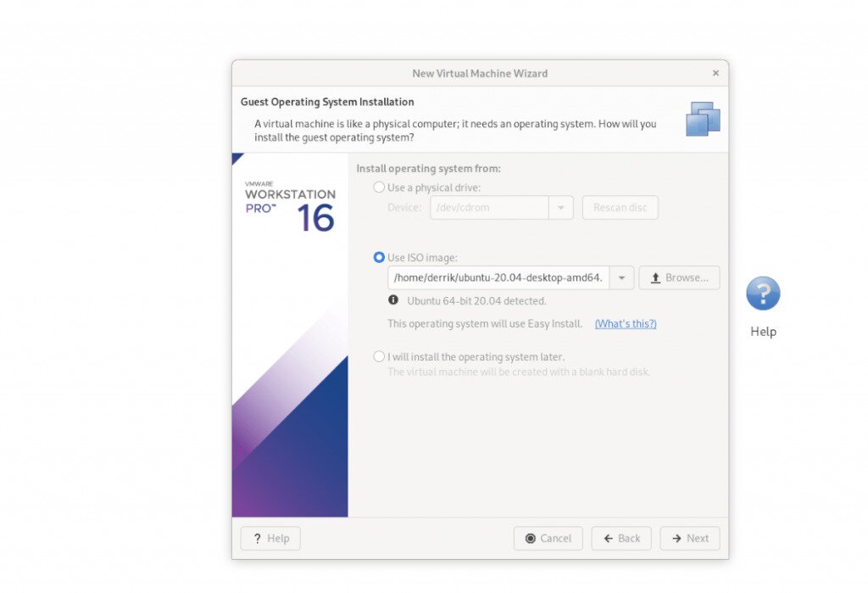Open the /dev/cdrom device dropdown
The height and width of the screenshot is (593, 868).
(560, 207)
